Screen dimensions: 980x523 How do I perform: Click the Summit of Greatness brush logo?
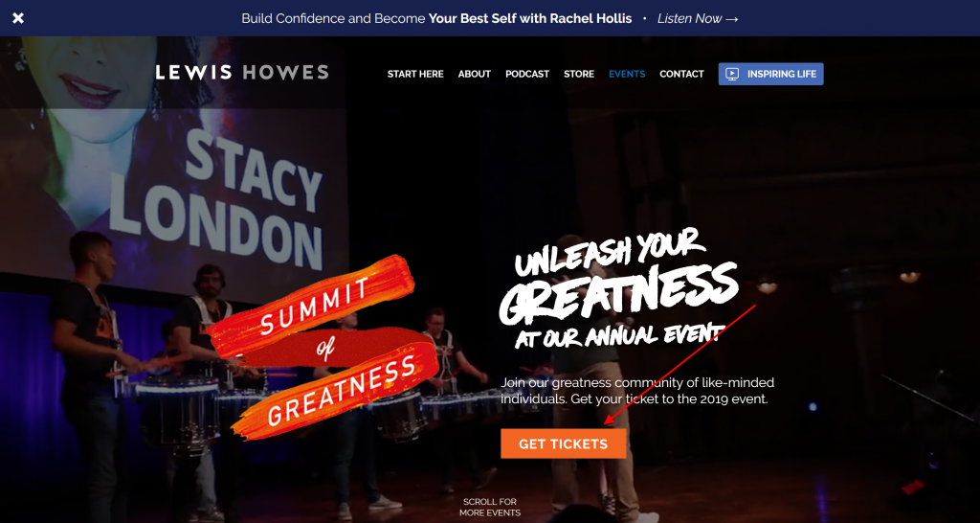coord(323,347)
